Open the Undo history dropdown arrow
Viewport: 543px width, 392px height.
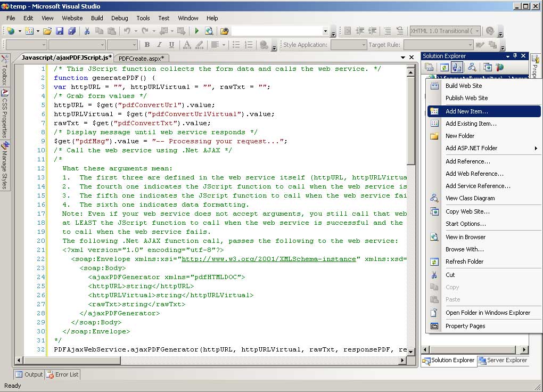[x=135, y=31]
